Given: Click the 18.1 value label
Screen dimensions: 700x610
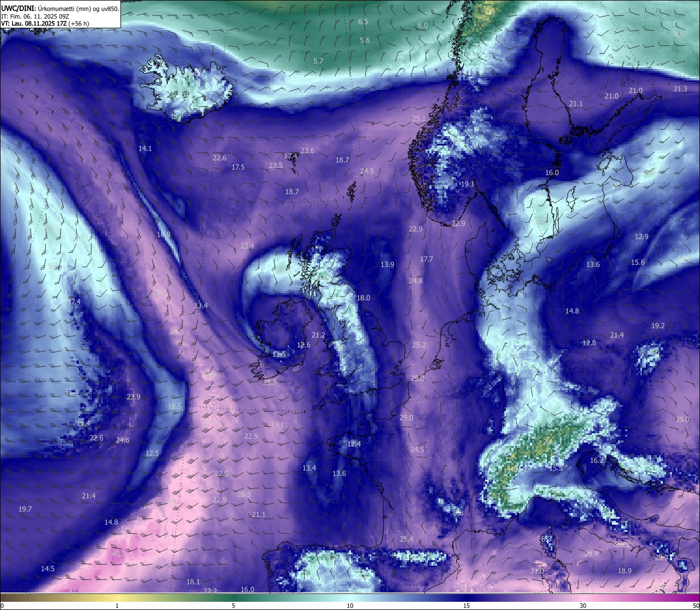Looking at the screenshot, I should (193, 582).
